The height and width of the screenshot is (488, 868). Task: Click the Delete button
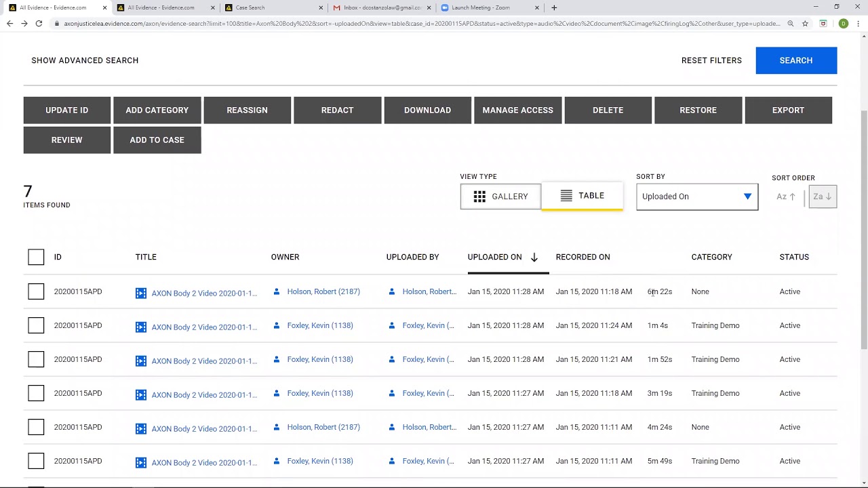point(608,110)
